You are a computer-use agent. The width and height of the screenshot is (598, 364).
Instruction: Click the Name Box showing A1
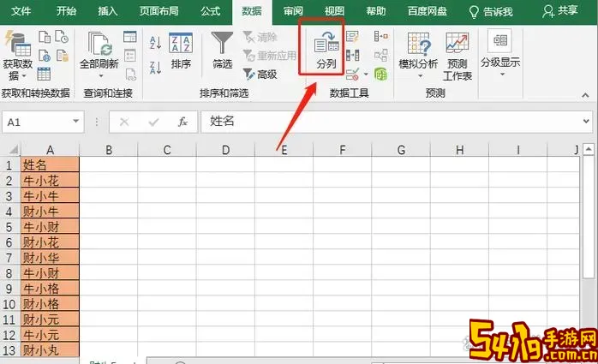tap(38, 122)
